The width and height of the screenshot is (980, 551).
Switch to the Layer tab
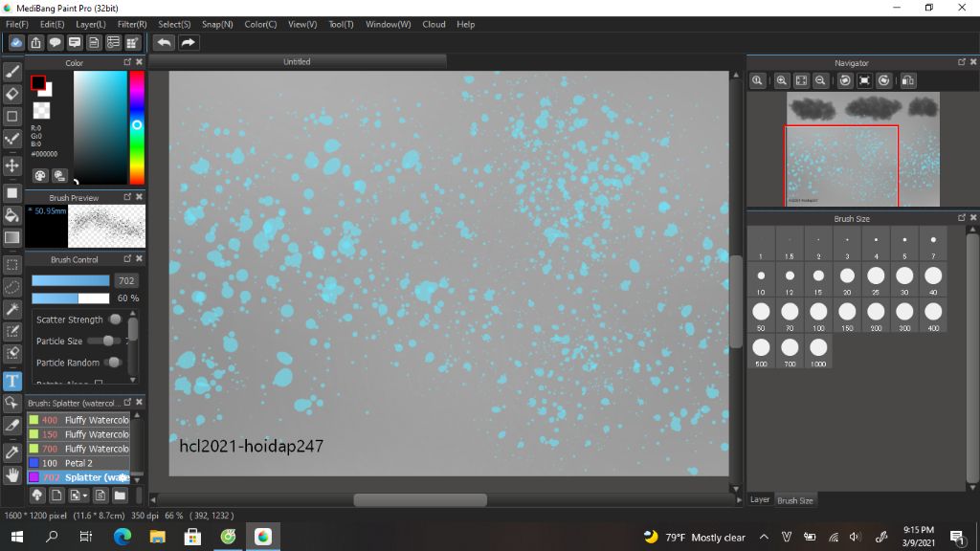[x=759, y=499]
